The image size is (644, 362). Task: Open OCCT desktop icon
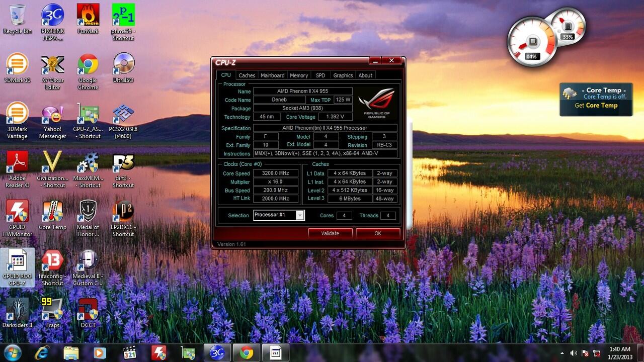point(88,313)
